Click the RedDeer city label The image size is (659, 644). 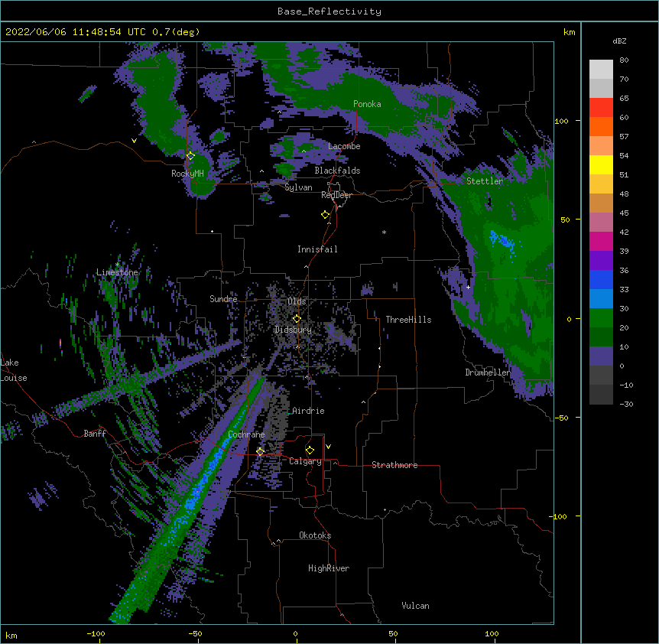tap(336, 195)
